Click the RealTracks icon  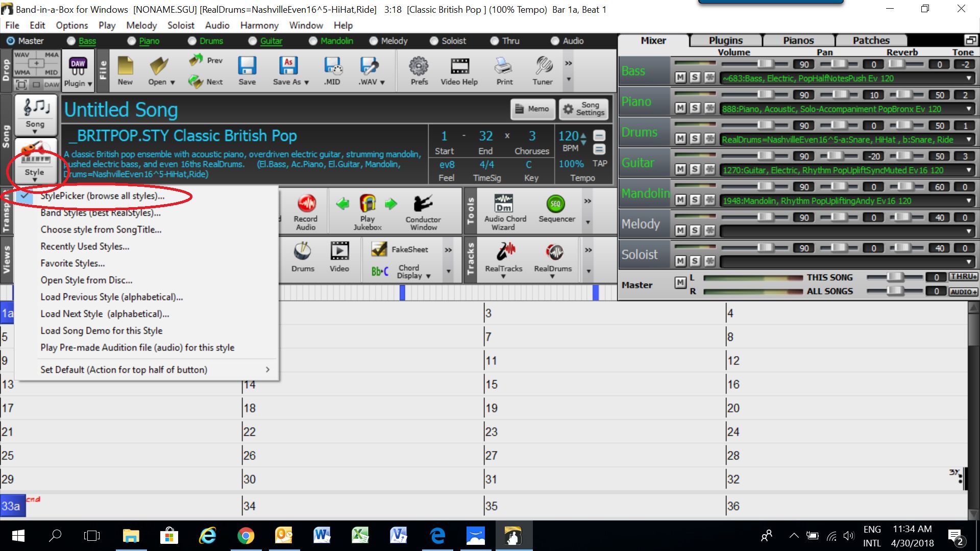click(504, 258)
